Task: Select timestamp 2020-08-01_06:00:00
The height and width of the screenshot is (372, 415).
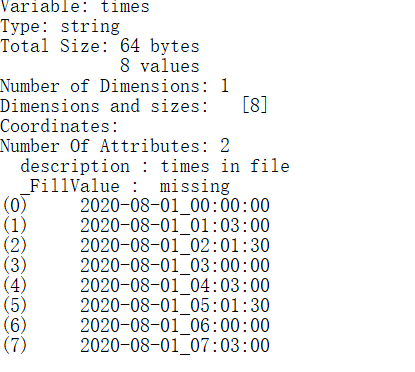Action: coord(175,326)
